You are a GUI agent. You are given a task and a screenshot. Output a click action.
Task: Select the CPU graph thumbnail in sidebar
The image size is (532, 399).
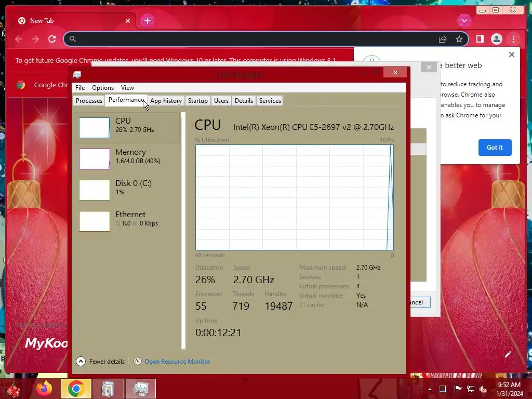[x=95, y=128]
